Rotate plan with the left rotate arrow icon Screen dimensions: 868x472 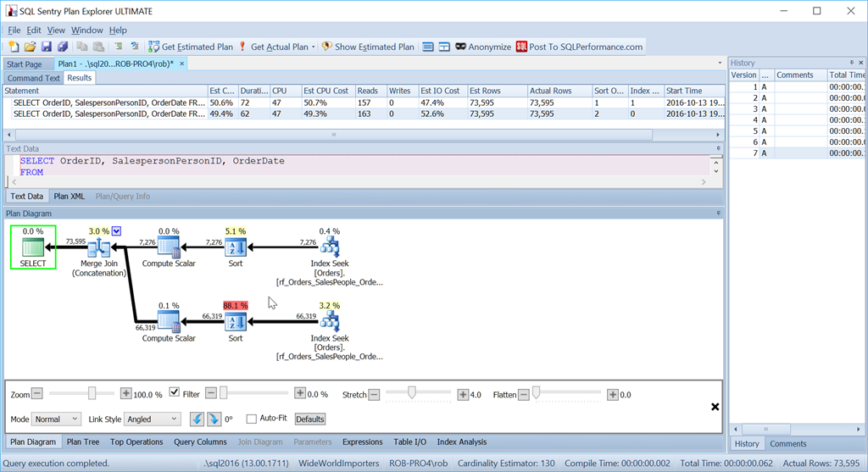[197, 419]
